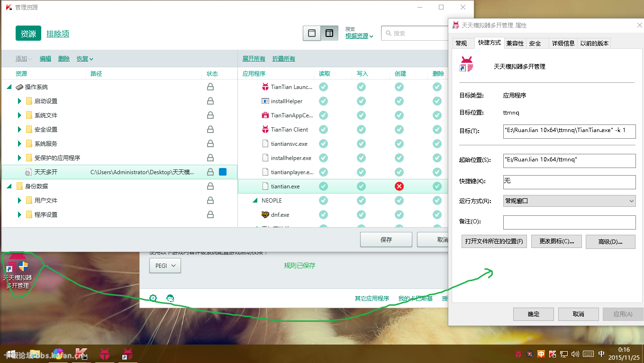Click the Kaspersky tray icon
This screenshot has height=363, width=644.
(x=553, y=354)
